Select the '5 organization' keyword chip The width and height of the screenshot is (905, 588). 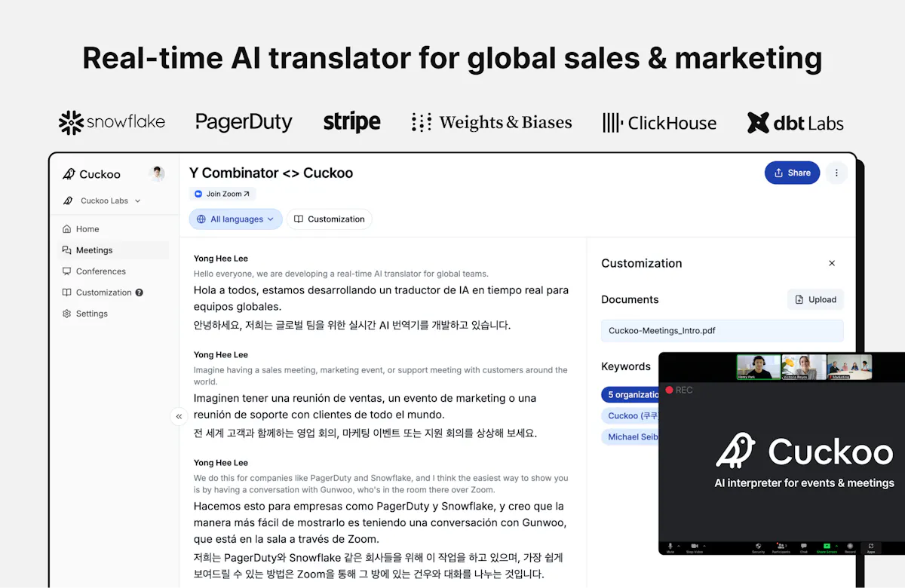630,394
